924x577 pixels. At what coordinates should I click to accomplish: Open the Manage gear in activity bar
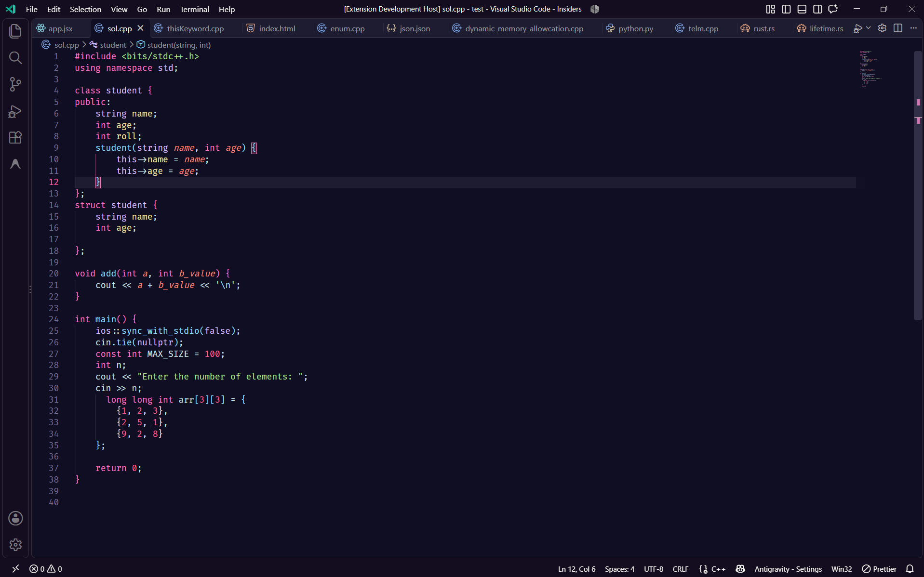pos(15,545)
